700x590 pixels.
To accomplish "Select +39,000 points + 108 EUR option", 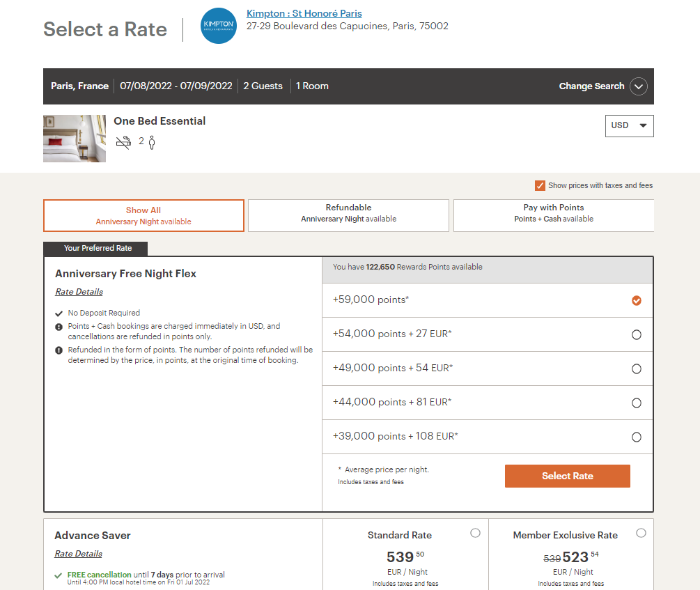I will (x=636, y=437).
